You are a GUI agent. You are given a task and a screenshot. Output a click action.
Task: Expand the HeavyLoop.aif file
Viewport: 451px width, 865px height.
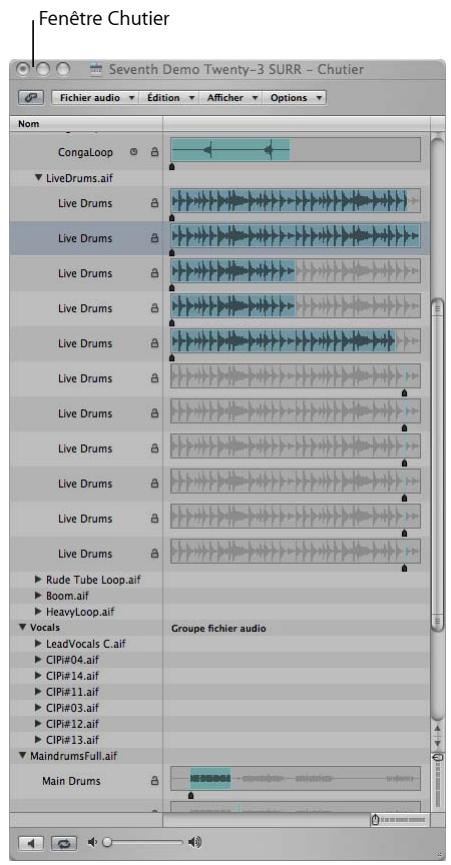point(38,612)
